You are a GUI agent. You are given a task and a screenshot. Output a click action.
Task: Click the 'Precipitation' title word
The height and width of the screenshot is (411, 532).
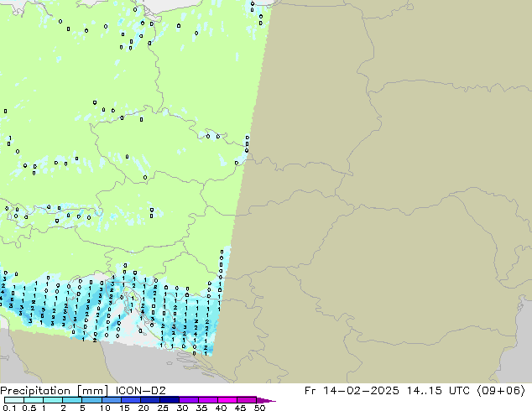(x=35, y=391)
